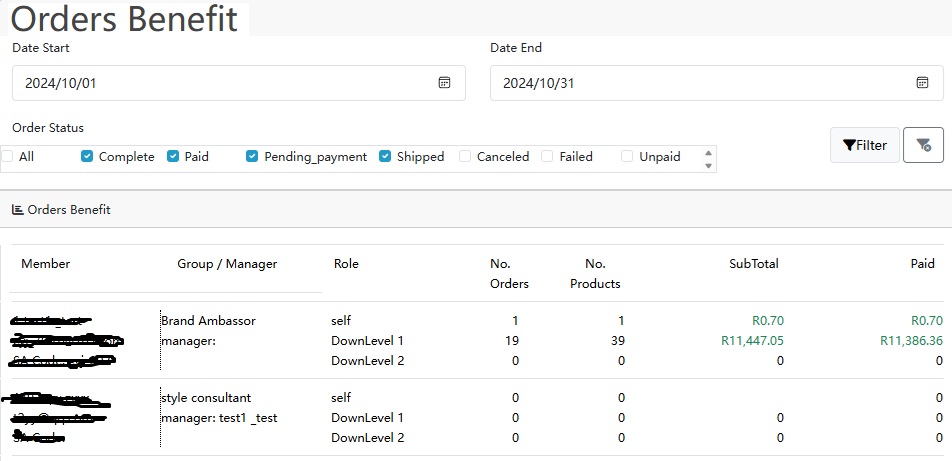
Task: Click the clear filter icon button
Action: [923, 145]
